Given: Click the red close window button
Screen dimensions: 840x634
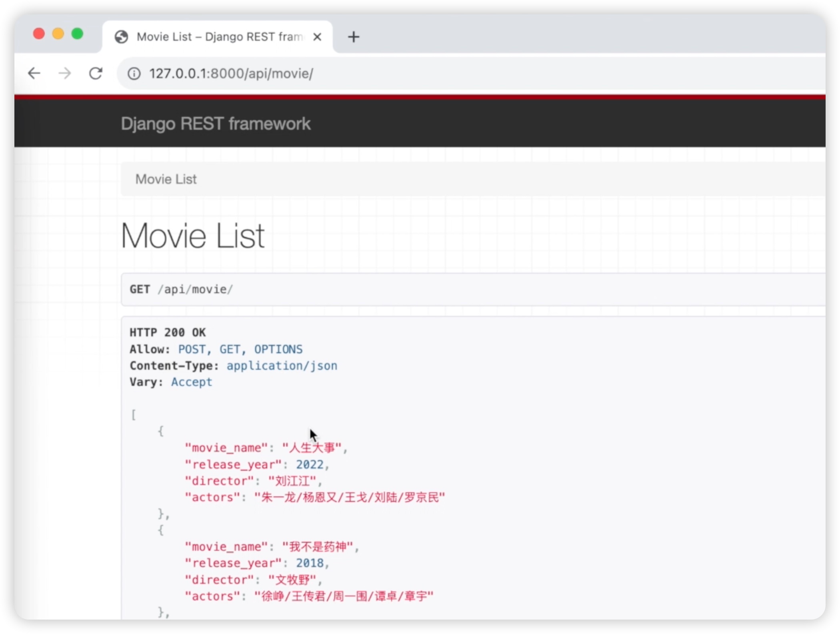Looking at the screenshot, I should click(x=39, y=34).
